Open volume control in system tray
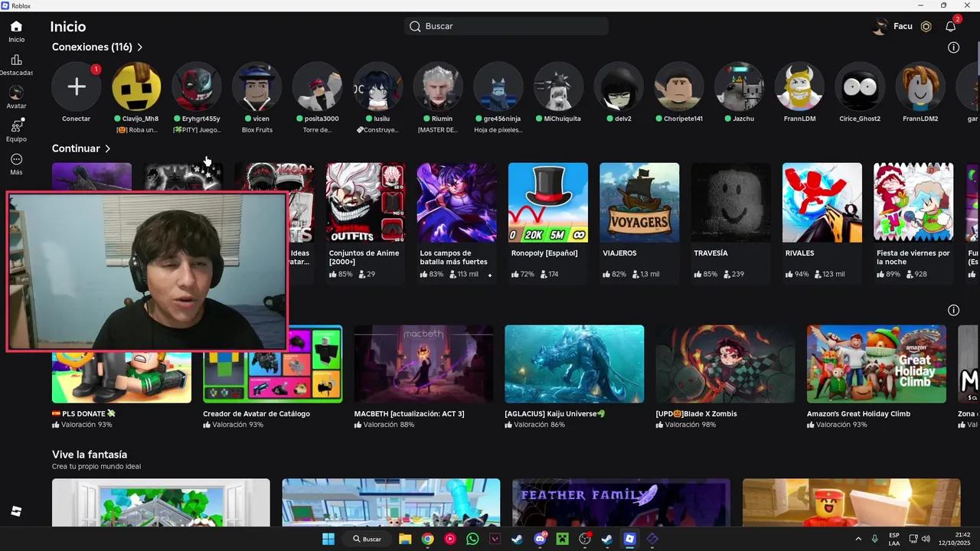 tap(926, 539)
